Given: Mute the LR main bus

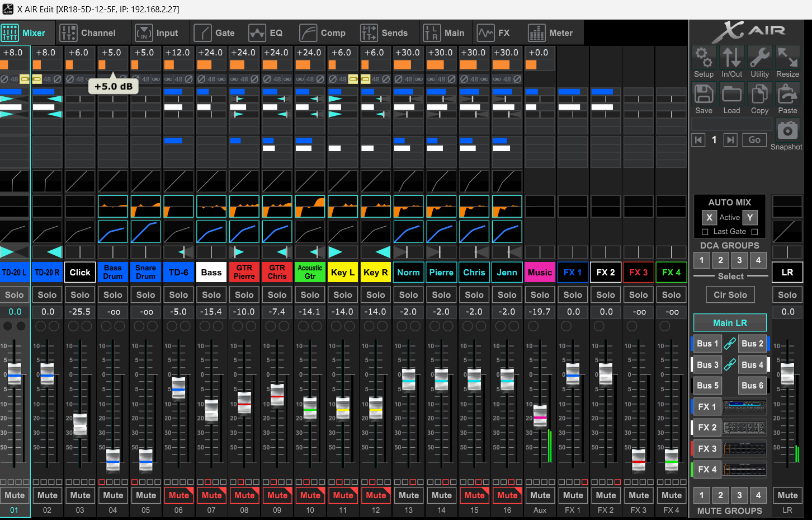Looking at the screenshot, I should [x=787, y=495].
